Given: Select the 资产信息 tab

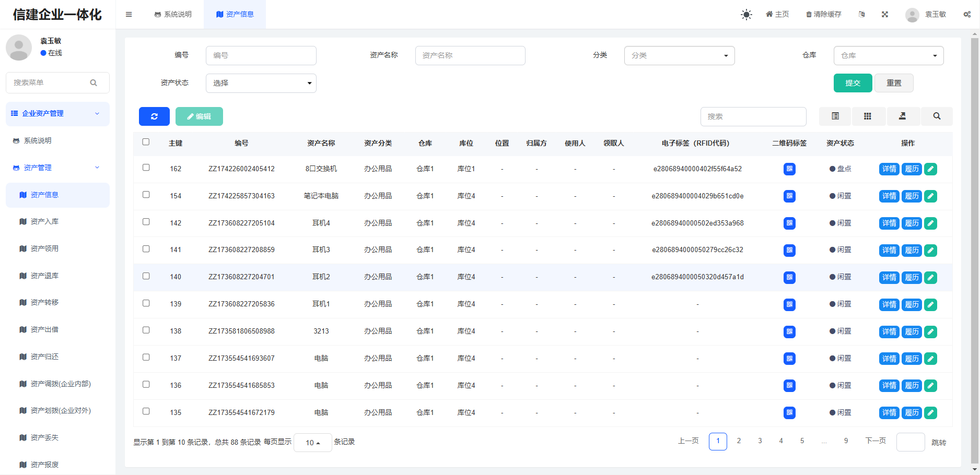Looking at the screenshot, I should tap(235, 15).
